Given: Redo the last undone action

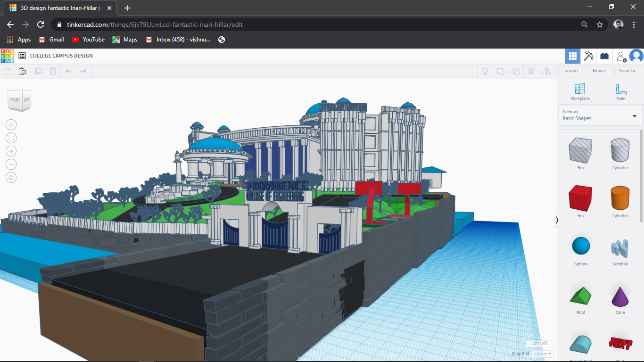Looking at the screenshot, I should coord(83,71).
